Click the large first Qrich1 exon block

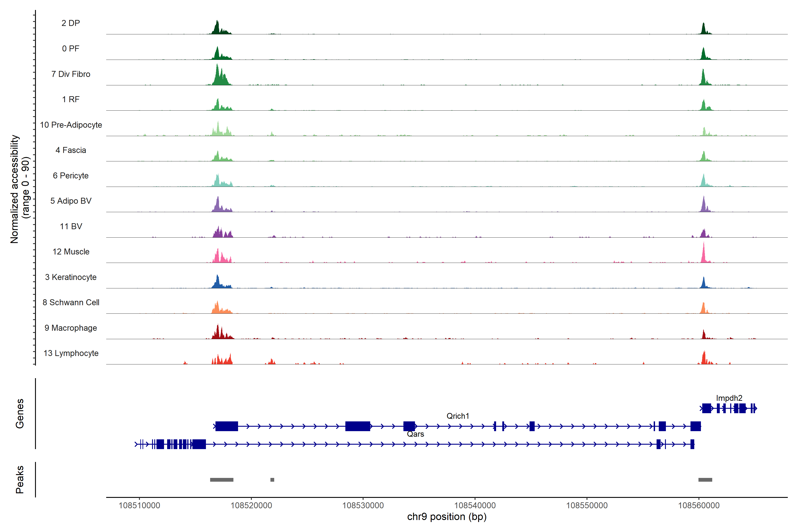[227, 426]
